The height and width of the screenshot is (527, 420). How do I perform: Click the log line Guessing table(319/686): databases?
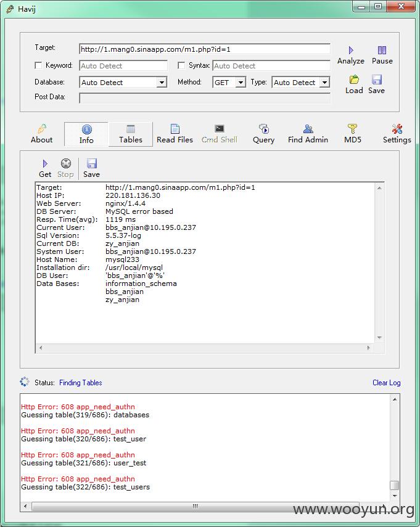pos(85,415)
